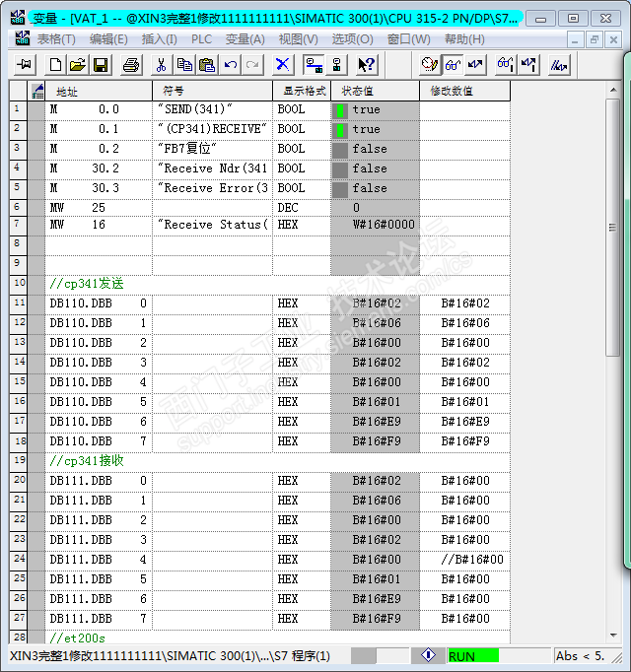
Task: Open the 帮助(H) menu
Action: click(464, 39)
